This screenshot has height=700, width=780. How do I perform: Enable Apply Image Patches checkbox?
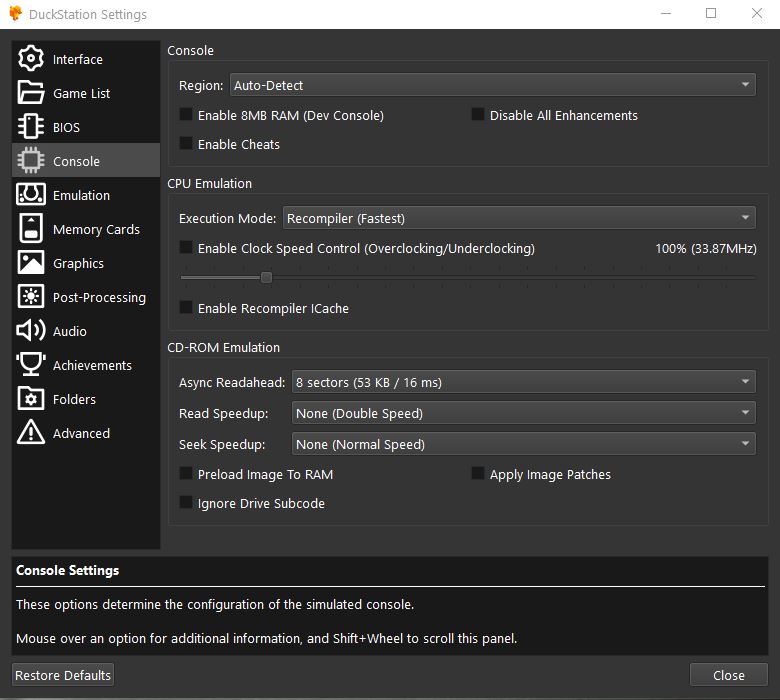(x=478, y=473)
